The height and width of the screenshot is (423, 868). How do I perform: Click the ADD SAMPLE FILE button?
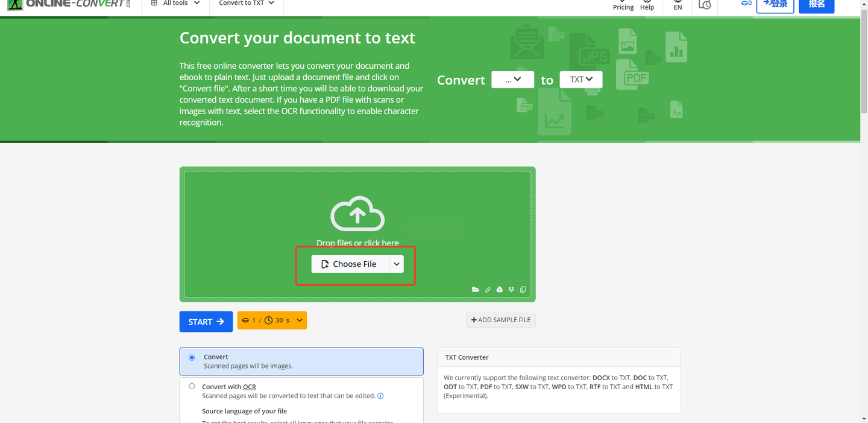coord(500,320)
